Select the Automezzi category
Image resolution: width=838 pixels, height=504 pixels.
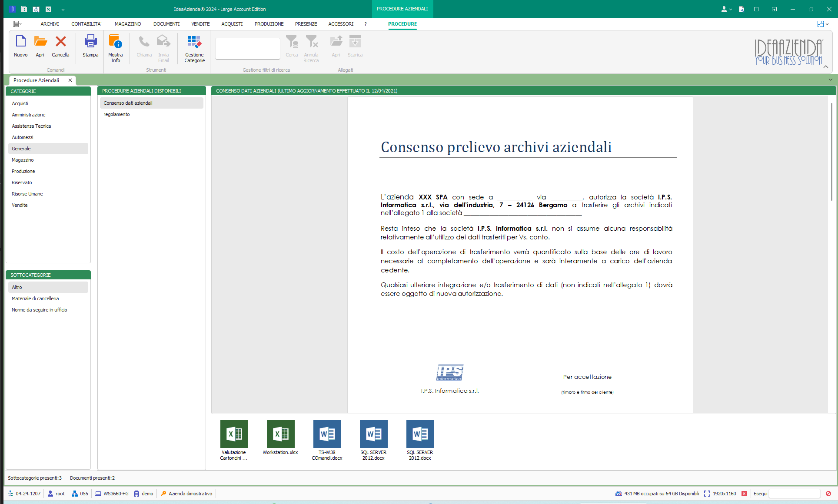48,137
